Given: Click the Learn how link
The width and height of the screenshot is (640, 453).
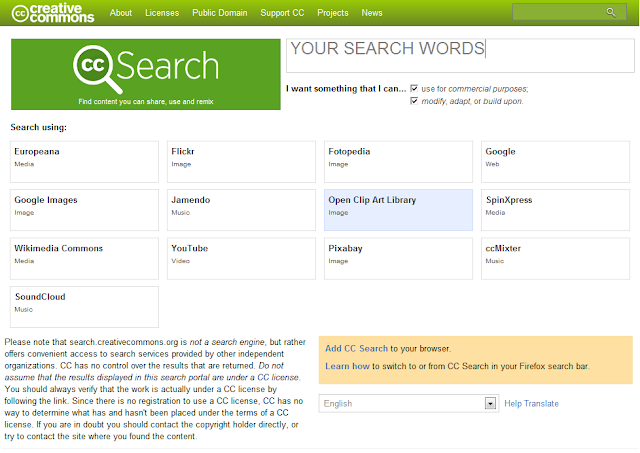Looking at the screenshot, I should click(x=347, y=366).
